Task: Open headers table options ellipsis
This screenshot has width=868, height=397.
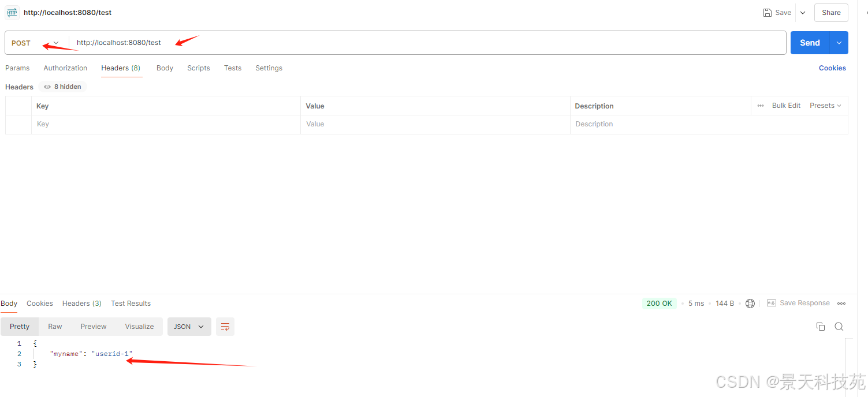Action: tap(761, 106)
